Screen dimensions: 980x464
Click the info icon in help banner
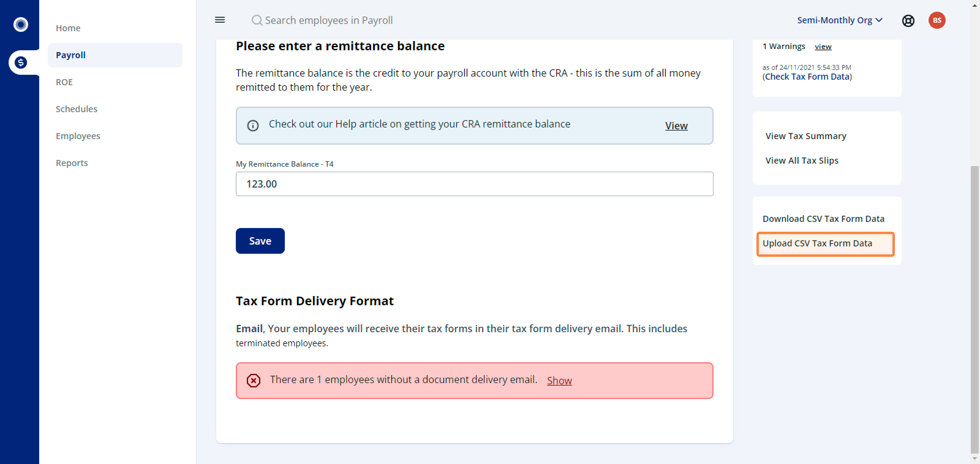253,125
